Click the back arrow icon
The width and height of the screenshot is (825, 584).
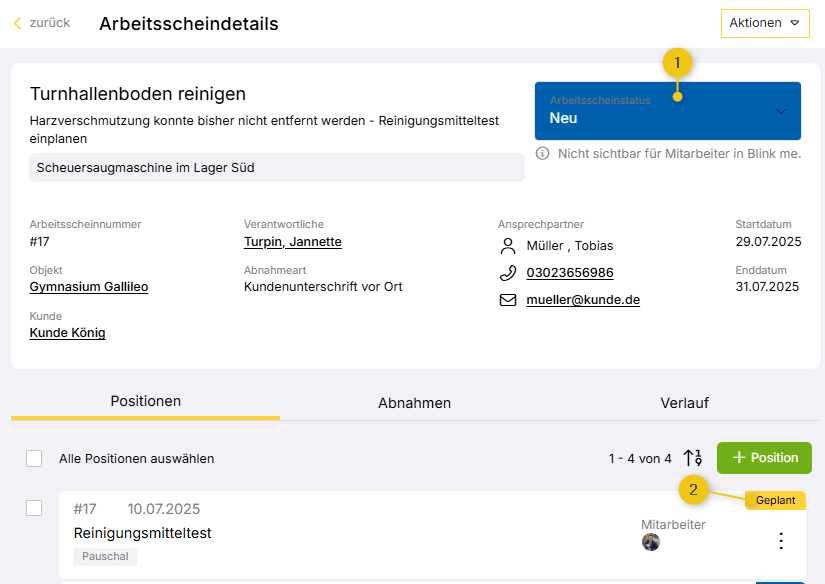click(17, 23)
